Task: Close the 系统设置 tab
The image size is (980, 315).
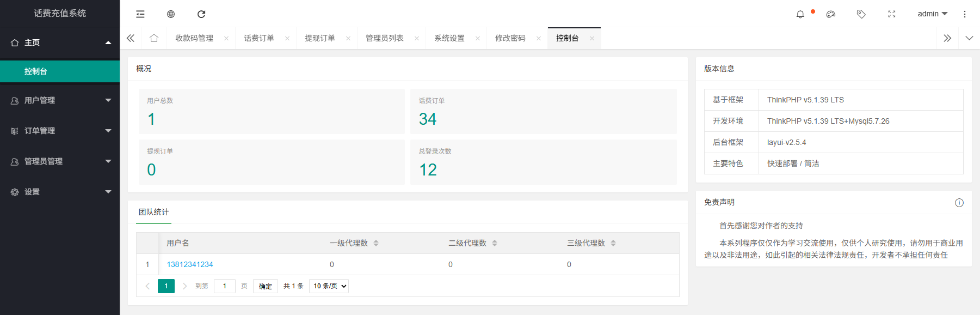Action: pos(478,38)
